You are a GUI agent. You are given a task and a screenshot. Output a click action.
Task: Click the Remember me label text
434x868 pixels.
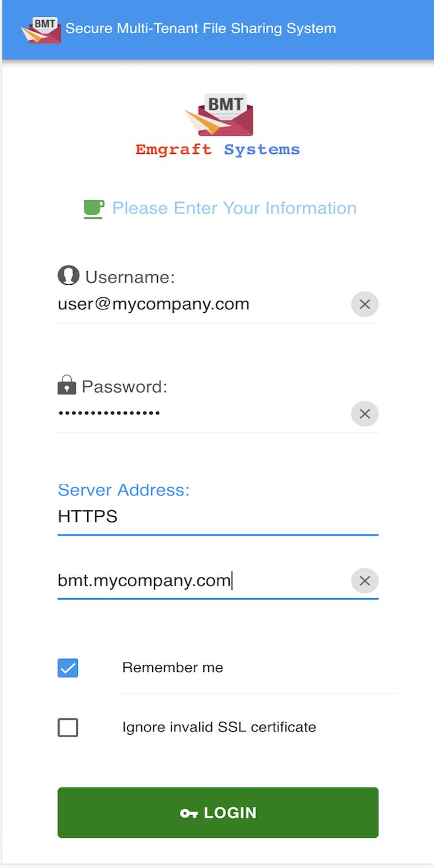173,668
